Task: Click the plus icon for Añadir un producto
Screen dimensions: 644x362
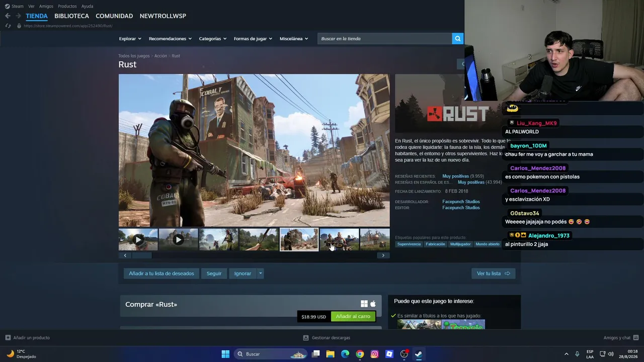Action: click(x=8, y=338)
